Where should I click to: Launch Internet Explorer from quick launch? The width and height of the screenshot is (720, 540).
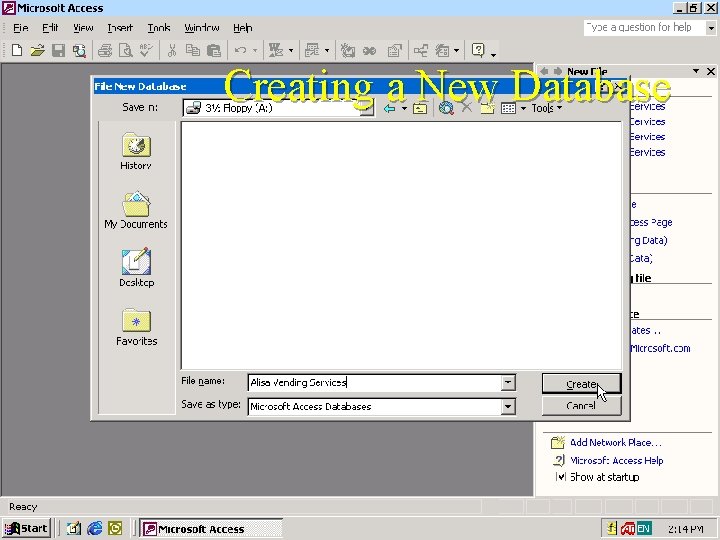[x=95, y=529]
